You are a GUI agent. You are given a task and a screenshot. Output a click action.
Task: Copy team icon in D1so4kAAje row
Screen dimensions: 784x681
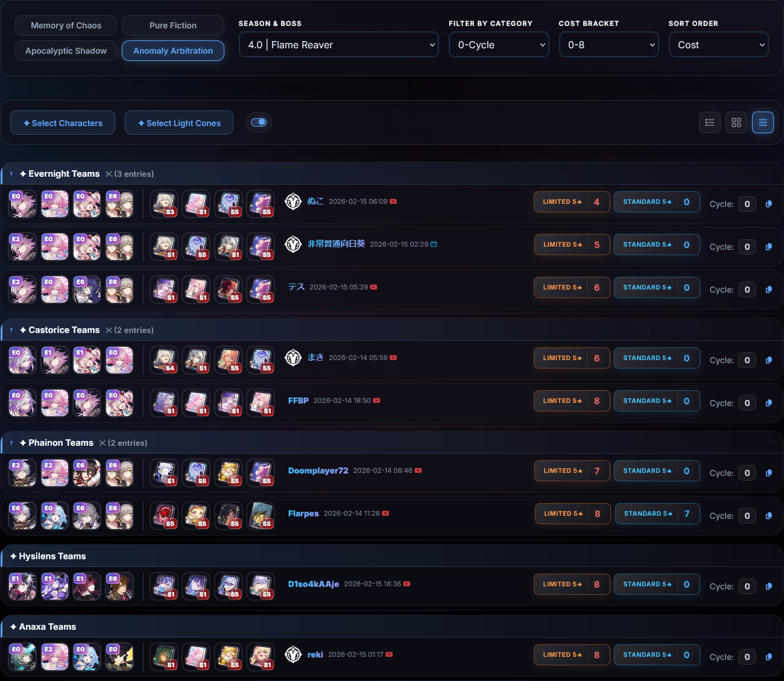(x=769, y=586)
